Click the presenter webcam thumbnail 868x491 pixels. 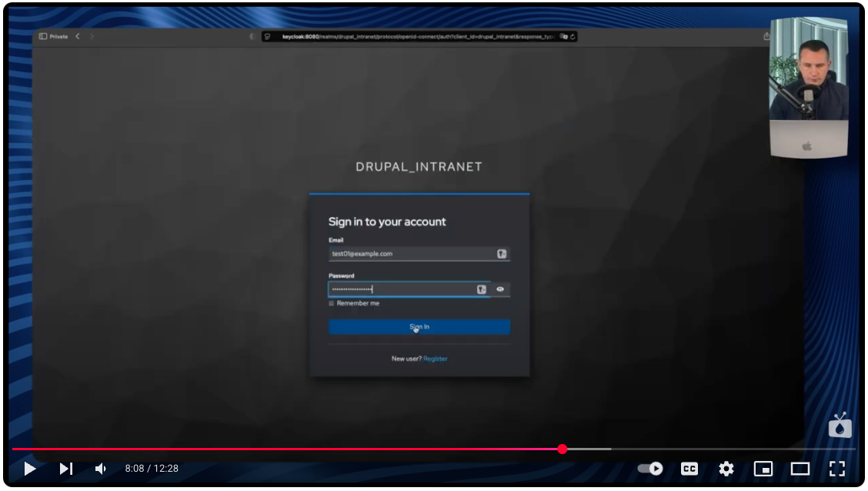pos(809,88)
